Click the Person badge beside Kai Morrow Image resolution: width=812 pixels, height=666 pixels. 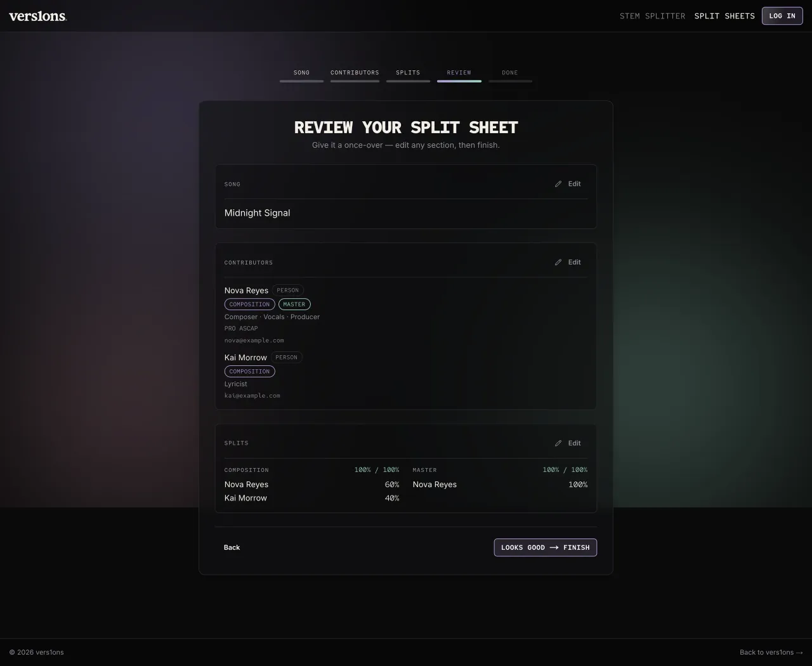287,358
